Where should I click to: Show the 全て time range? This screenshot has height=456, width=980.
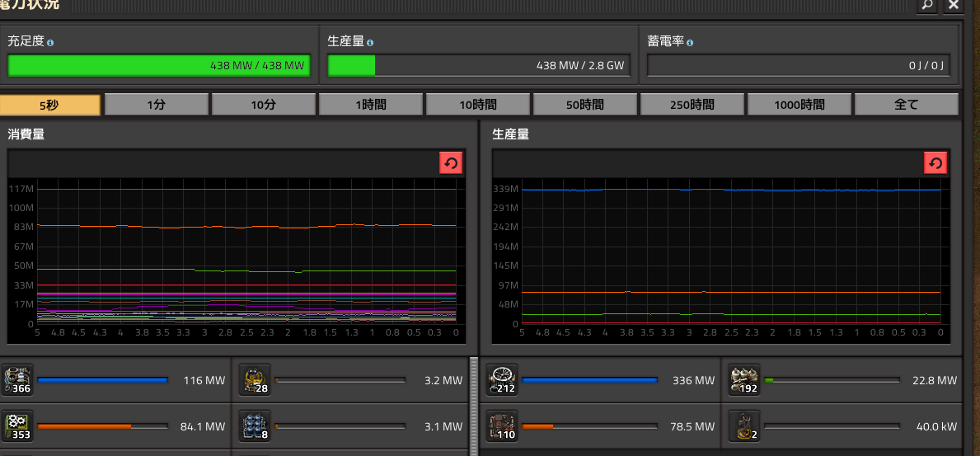pyautogui.click(x=907, y=105)
